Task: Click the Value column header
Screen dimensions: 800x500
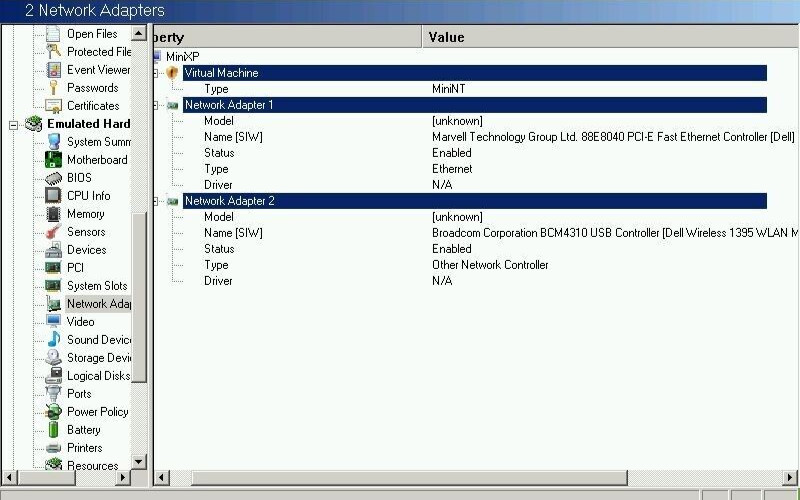Action: [x=611, y=37]
